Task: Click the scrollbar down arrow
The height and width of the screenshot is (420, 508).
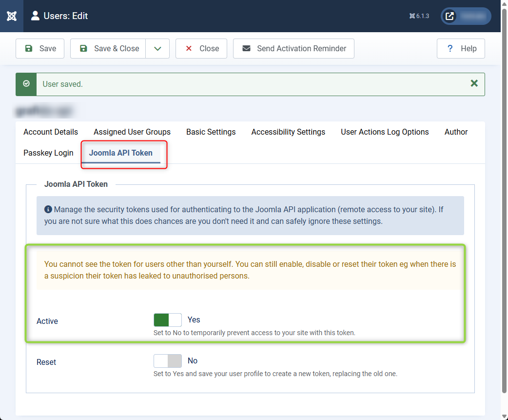Action: point(505,417)
